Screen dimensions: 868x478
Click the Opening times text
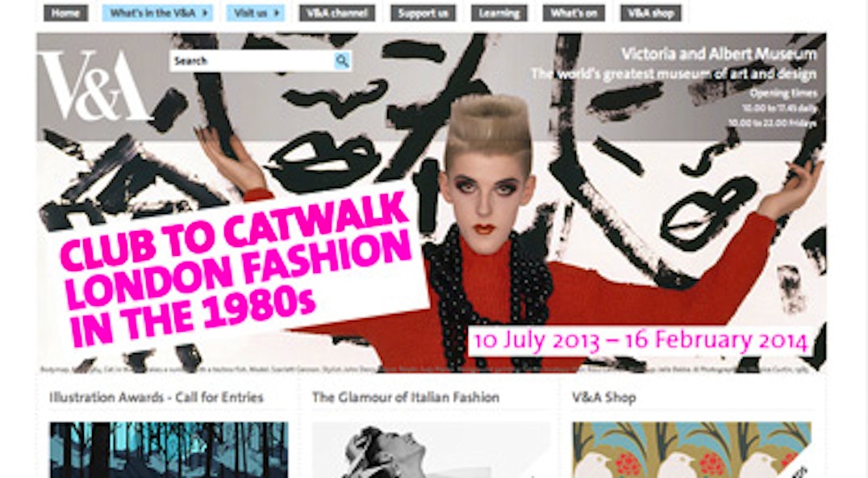782,93
